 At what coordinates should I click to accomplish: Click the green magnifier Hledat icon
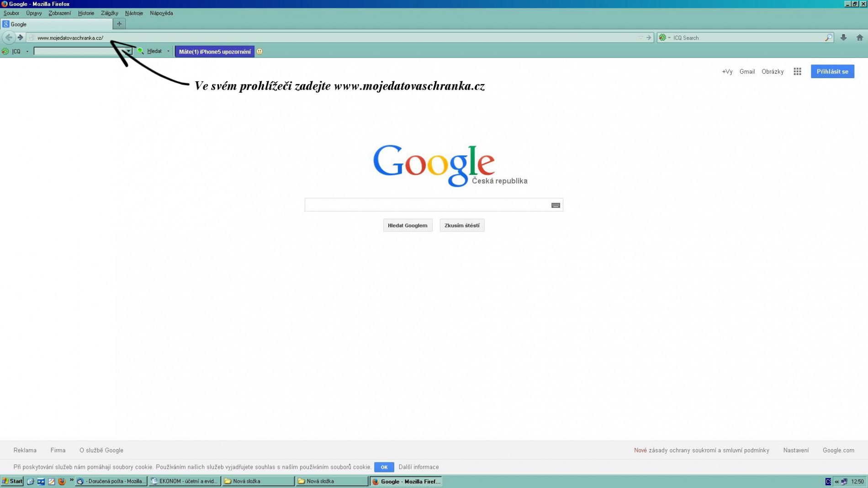tap(140, 51)
